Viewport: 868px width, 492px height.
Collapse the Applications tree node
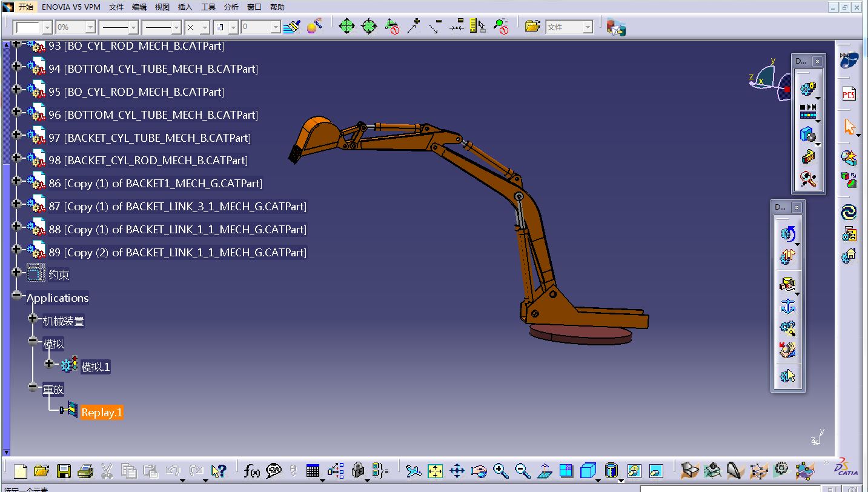(x=16, y=296)
